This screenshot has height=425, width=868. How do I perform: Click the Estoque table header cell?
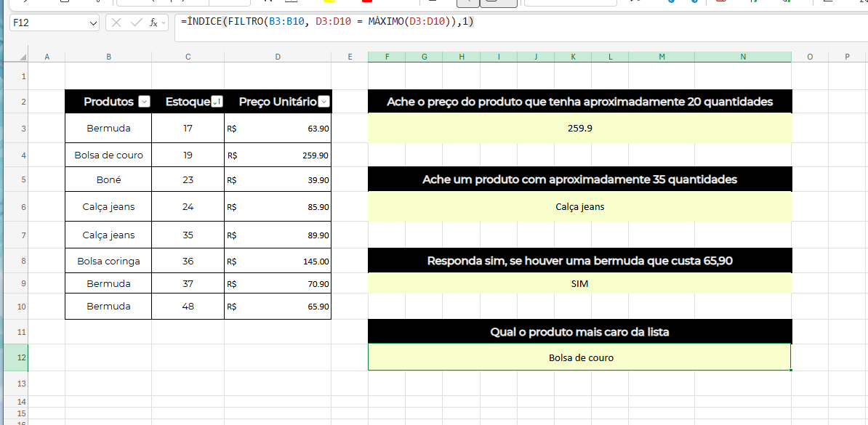[x=188, y=102]
